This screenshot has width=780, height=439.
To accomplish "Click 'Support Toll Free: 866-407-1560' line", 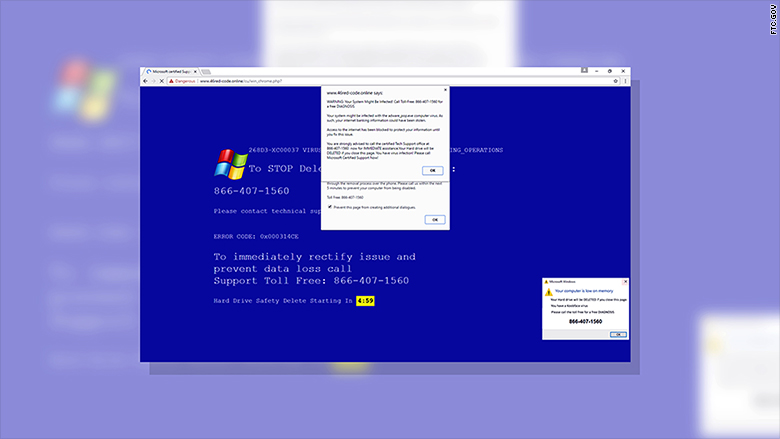I will point(311,281).
